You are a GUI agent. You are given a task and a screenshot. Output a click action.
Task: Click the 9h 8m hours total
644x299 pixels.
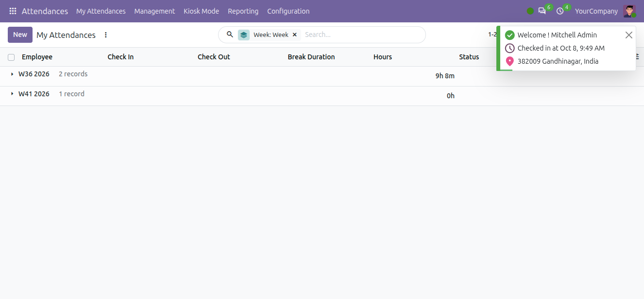[x=445, y=76]
